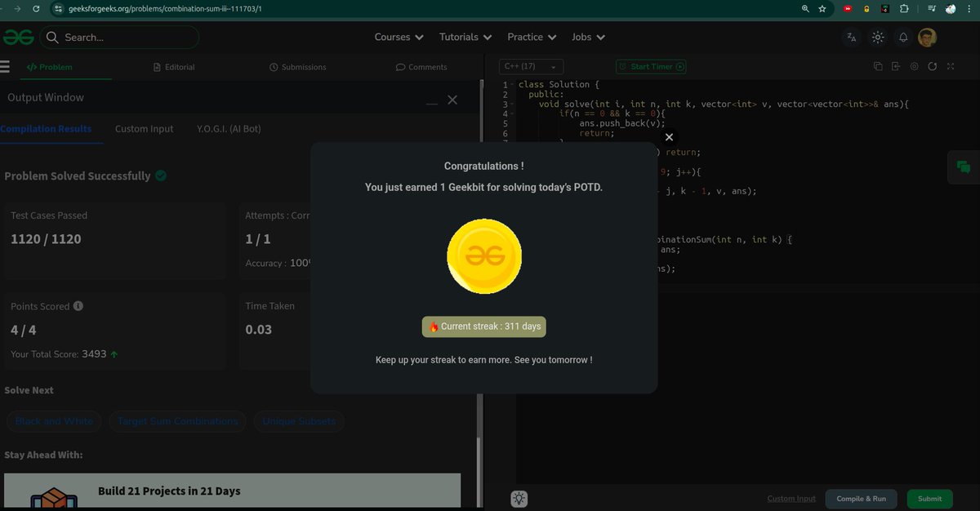Click the Start Timer button

click(x=651, y=66)
